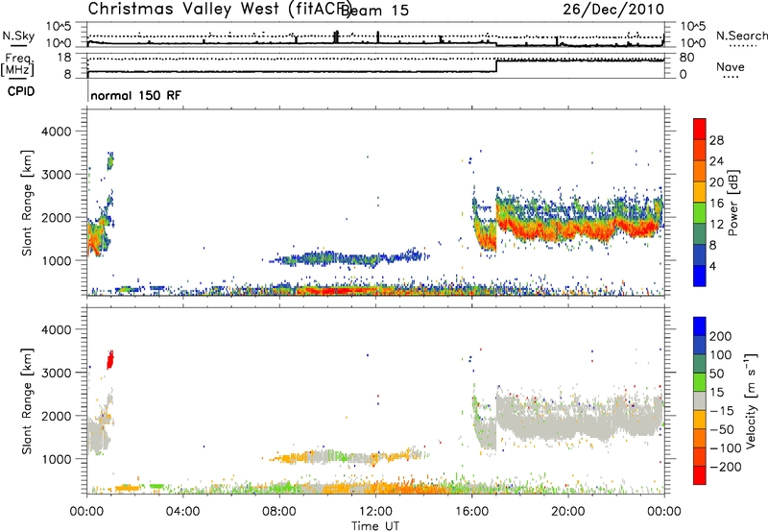Image resolution: width=768 pixels, height=532 pixels.
Task: Click the 'N.Sky' legend label
Action: click(18, 36)
